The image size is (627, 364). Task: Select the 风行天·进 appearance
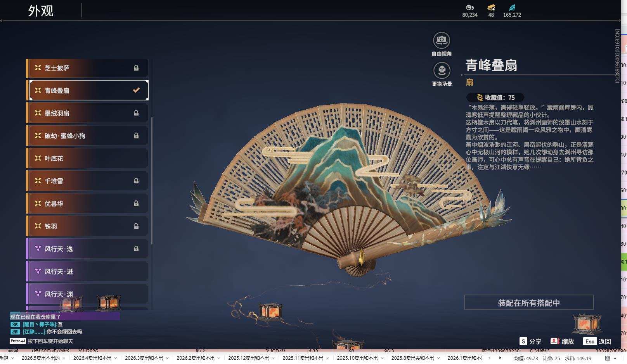[x=87, y=271]
